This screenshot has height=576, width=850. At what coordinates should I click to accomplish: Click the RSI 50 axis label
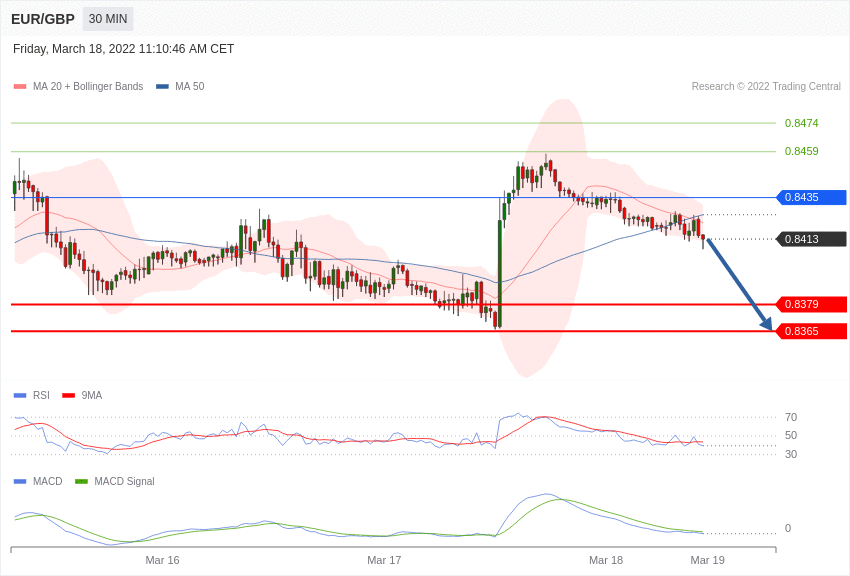(791, 435)
